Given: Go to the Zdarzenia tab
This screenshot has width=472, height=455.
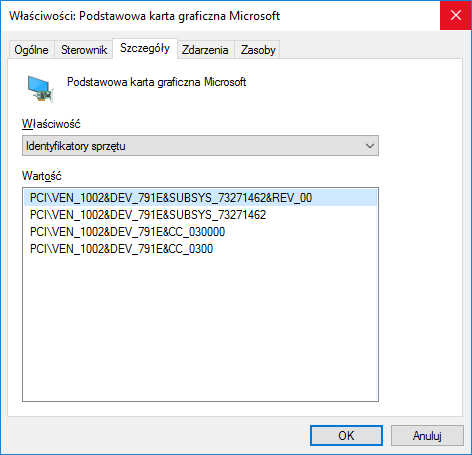Looking at the screenshot, I should point(205,50).
